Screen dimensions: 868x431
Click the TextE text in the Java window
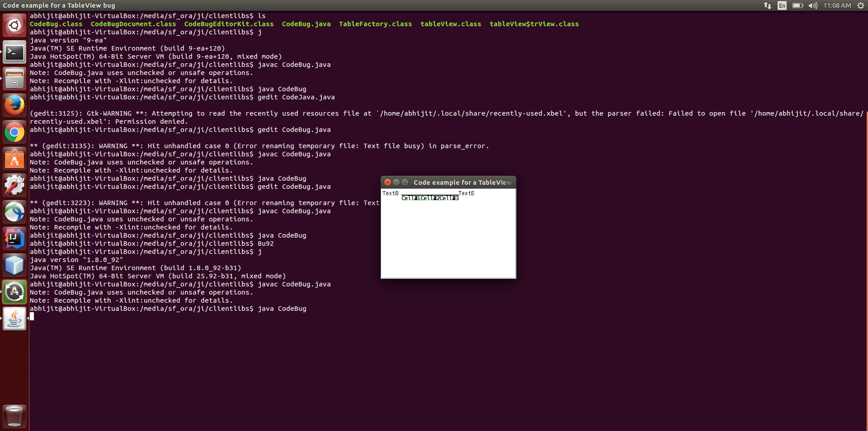[467, 193]
